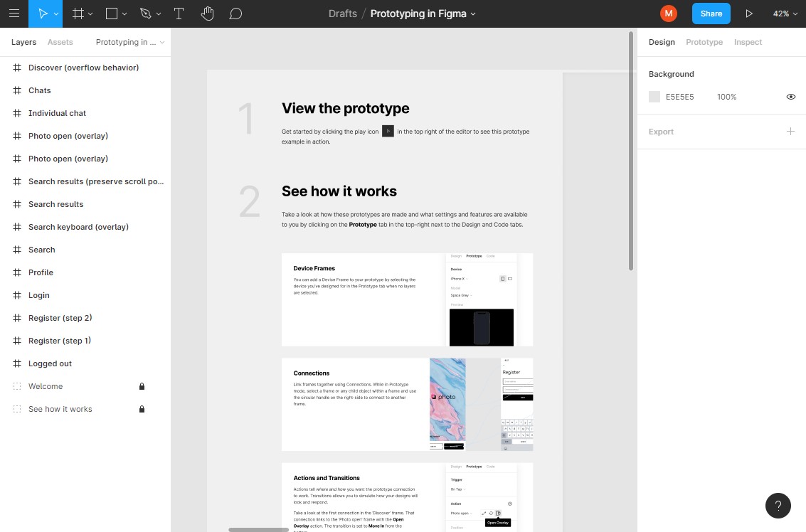Select the Chats layer
806x532 pixels.
click(x=85, y=90)
